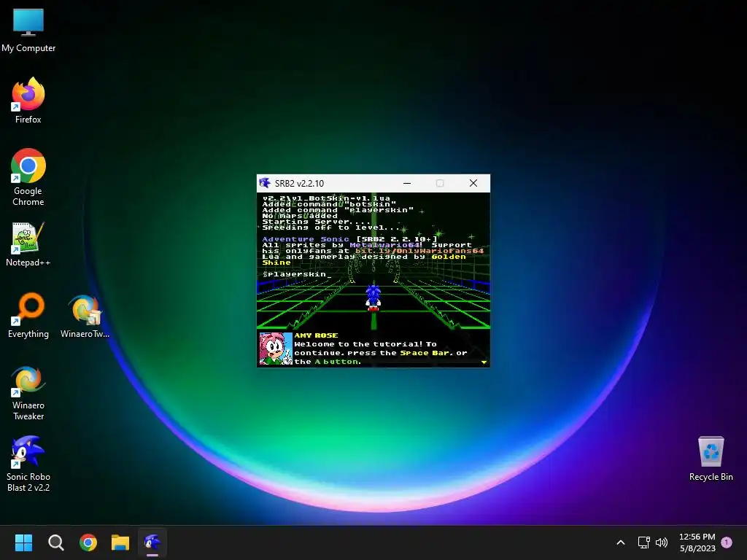Select the Firefox desktop shortcut

(x=28, y=101)
